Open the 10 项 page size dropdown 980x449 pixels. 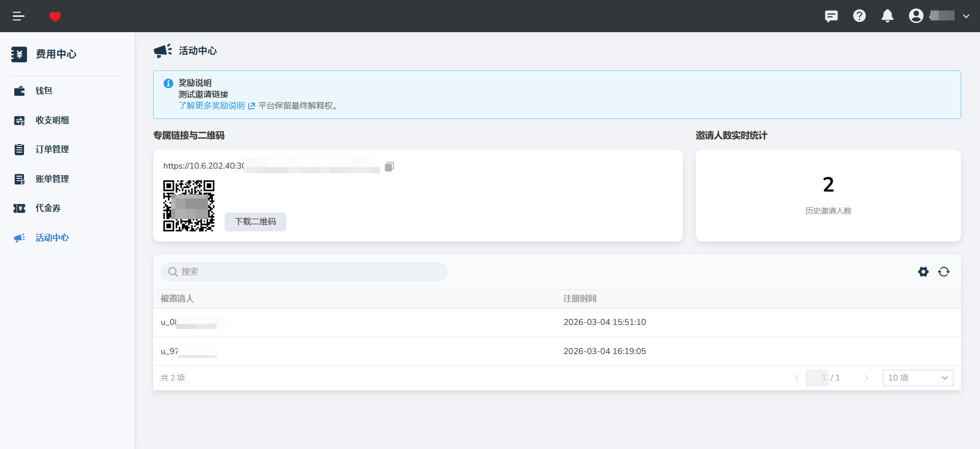pos(917,378)
